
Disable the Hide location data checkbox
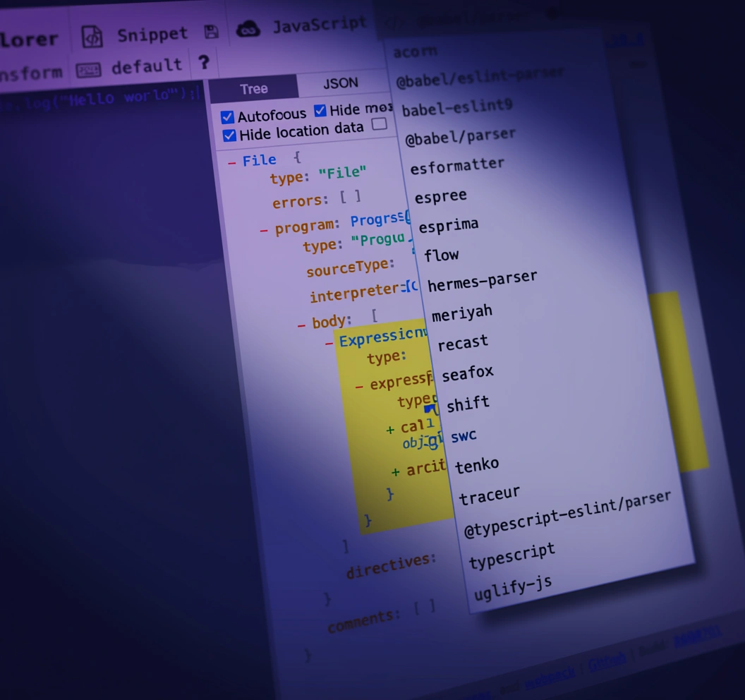pyautogui.click(x=229, y=135)
